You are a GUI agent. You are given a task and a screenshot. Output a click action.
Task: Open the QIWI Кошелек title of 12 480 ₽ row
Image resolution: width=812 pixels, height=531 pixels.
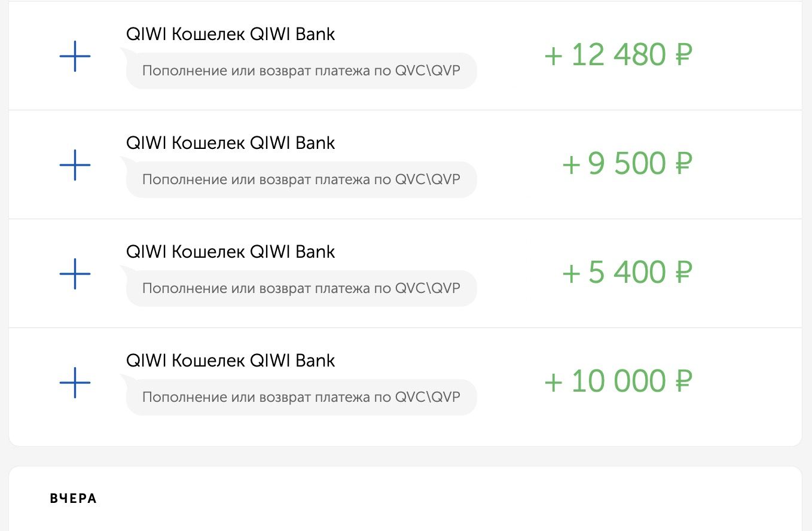click(x=230, y=34)
